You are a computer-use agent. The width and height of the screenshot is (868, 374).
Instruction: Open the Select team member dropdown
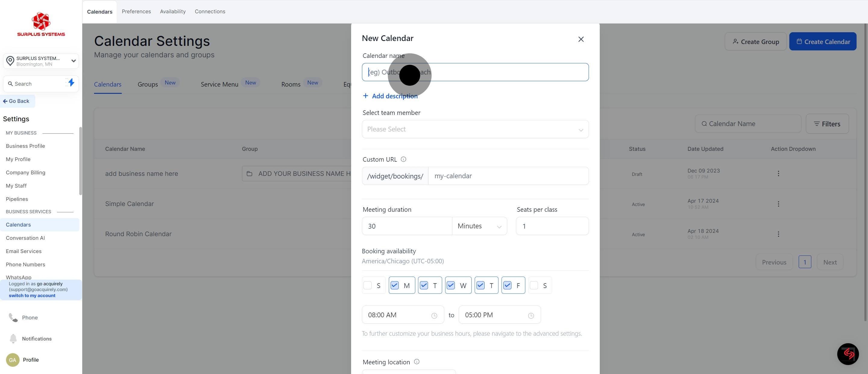pos(475,129)
